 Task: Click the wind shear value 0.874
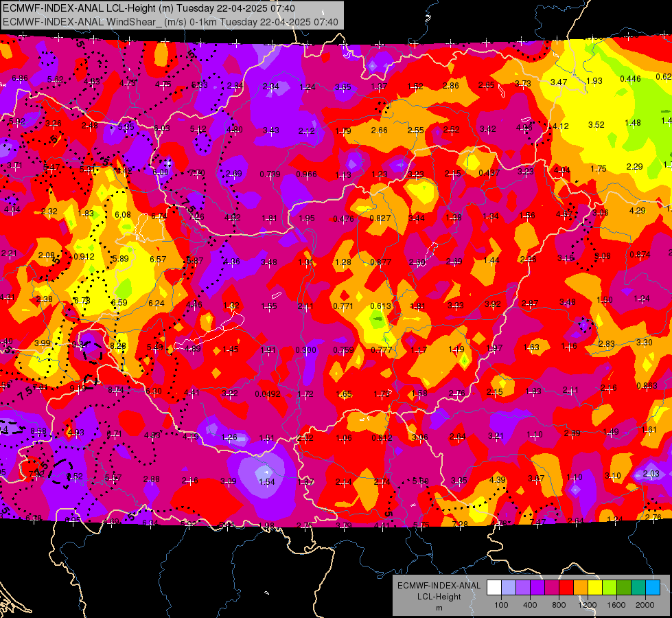640,255
